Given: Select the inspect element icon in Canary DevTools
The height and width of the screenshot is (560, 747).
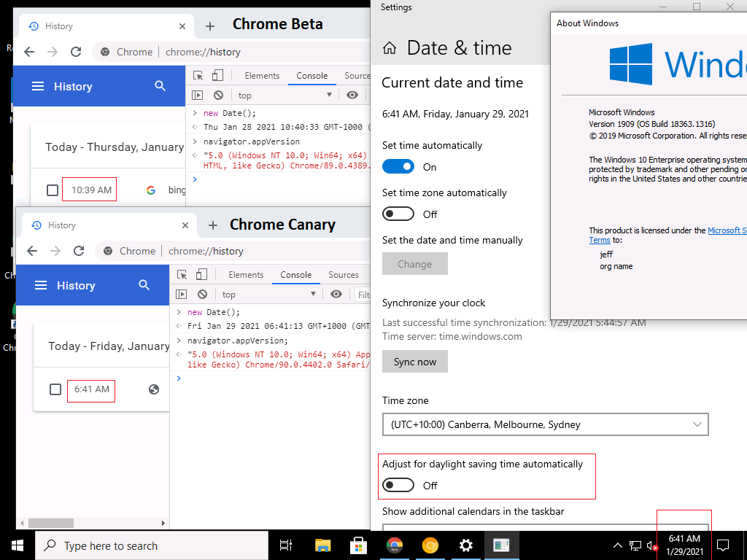Looking at the screenshot, I should pos(182,275).
